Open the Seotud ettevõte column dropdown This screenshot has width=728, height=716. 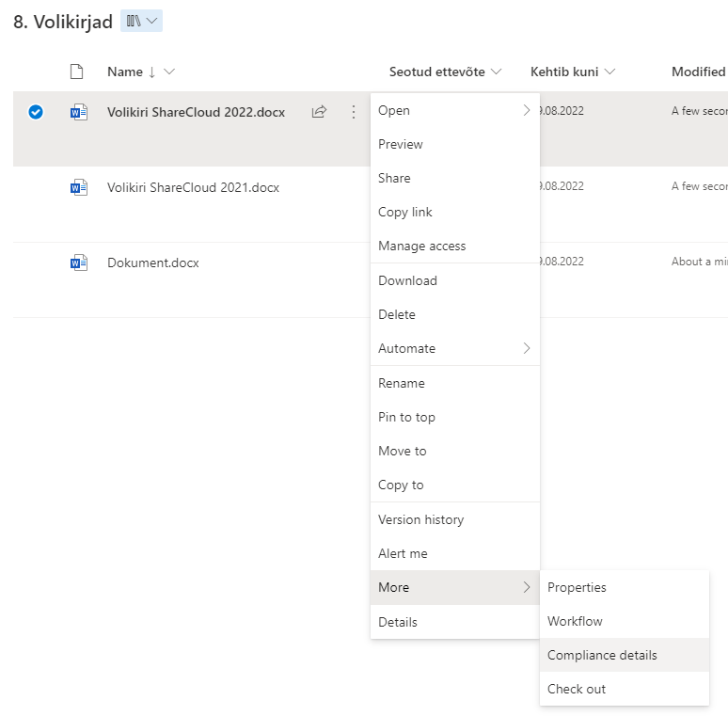[x=497, y=72]
